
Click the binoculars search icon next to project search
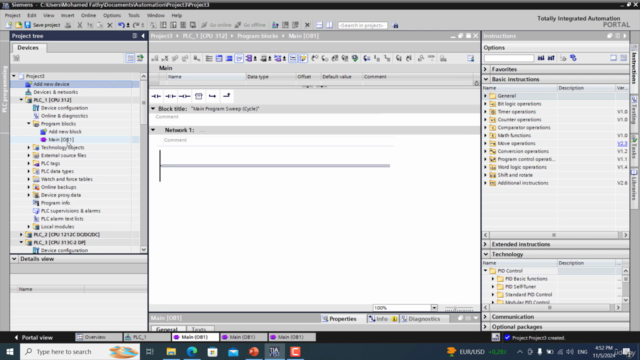coord(395,25)
